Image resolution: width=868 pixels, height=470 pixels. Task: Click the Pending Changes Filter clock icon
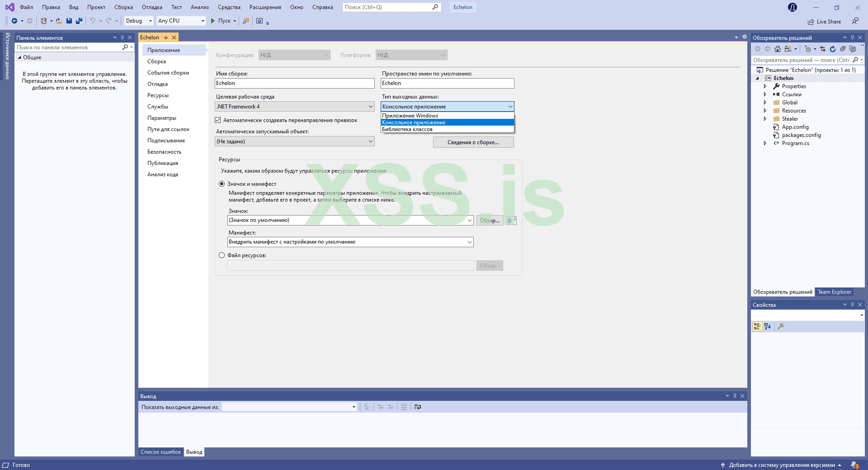[x=808, y=49]
